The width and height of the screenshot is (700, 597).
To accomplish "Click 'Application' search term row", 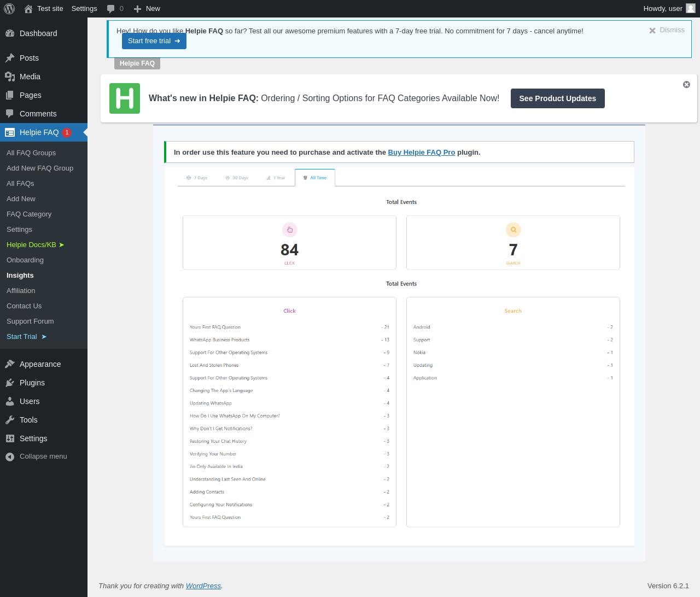I will pyautogui.click(x=513, y=378).
